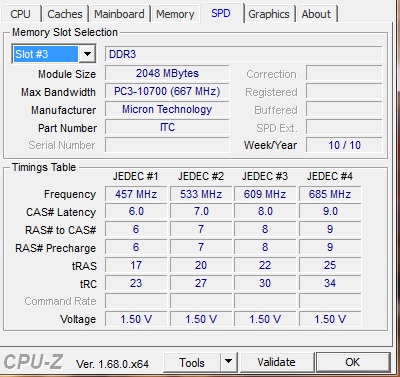Click the 533 MHz frequency cell
Image resolution: width=400 pixels, height=377 pixels.
201,194
